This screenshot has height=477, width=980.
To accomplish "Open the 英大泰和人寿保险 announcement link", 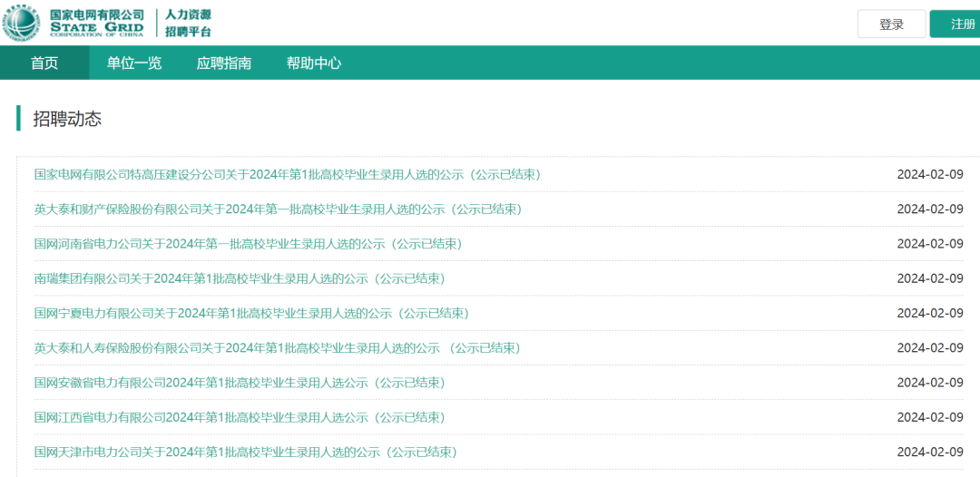I will [278, 348].
